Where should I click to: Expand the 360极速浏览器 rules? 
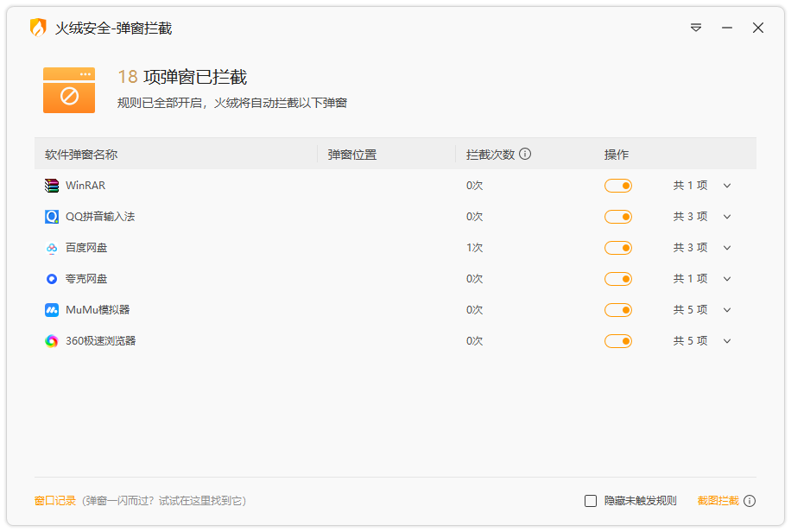click(727, 340)
